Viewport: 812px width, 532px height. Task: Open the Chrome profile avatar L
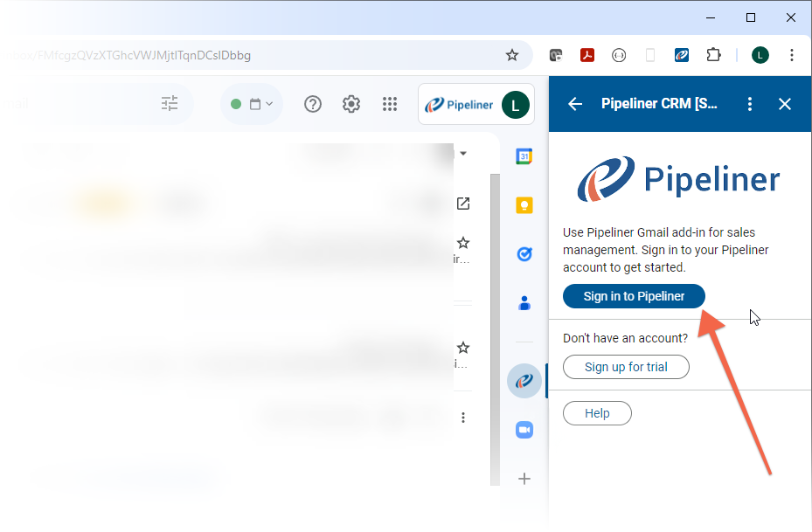pyautogui.click(x=760, y=55)
